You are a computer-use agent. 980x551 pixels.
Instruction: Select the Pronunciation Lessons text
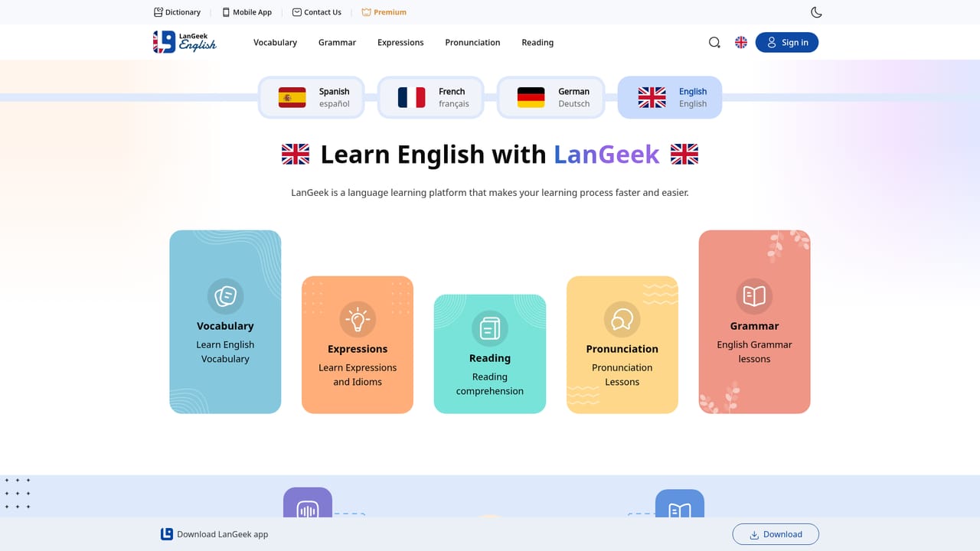[x=622, y=375]
